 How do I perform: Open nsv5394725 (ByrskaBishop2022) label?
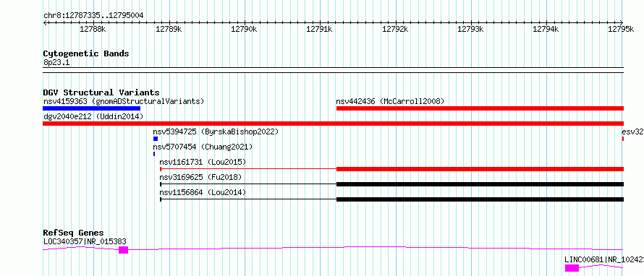point(216,131)
